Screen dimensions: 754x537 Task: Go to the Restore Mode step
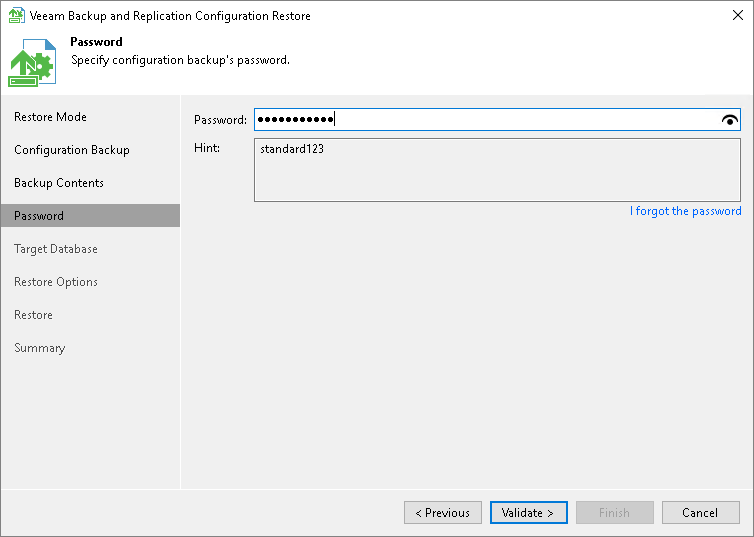pyautogui.click(x=50, y=117)
